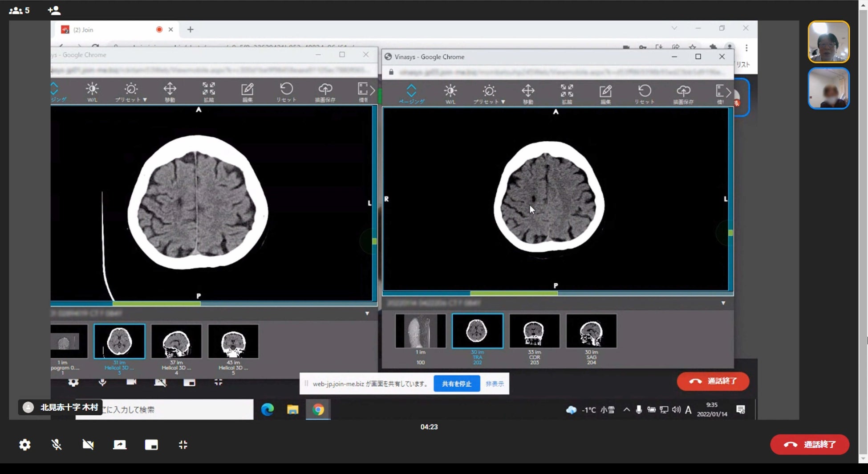Click 非表示 hide link

(494, 384)
